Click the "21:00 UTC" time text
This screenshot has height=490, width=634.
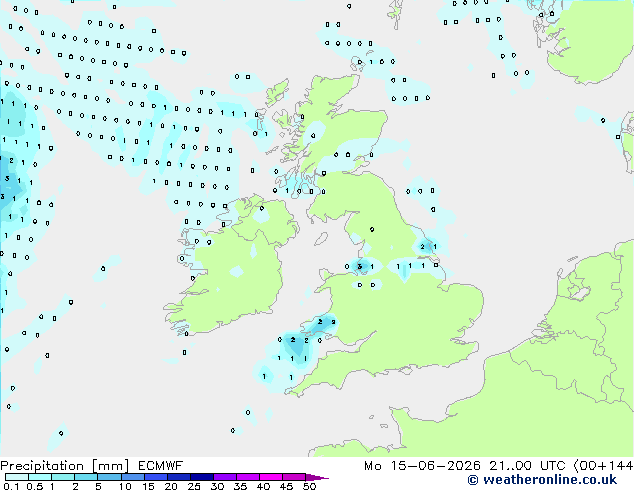coord(527,466)
